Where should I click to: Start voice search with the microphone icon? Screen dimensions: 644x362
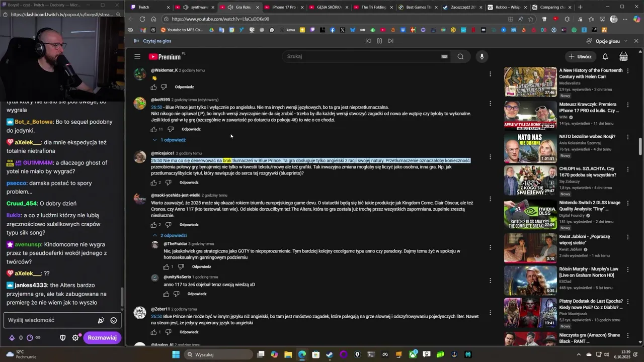pyautogui.click(x=481, y=56)
